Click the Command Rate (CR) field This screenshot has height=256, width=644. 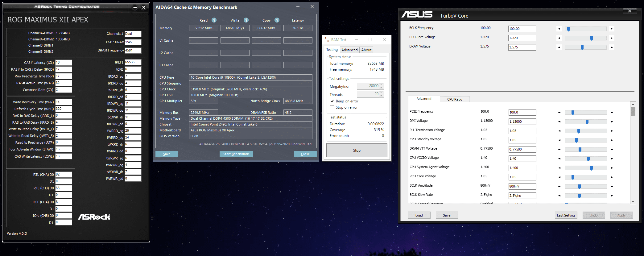click(64, 89)
